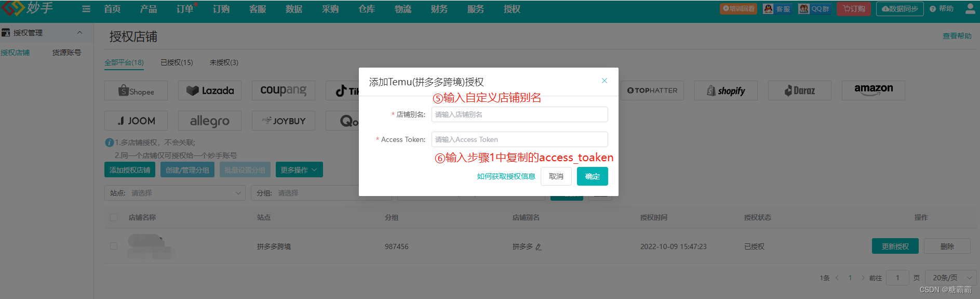Click the 数据同步 cloud button
Viewport: 980px width, 299px height.
click(900, 9)
